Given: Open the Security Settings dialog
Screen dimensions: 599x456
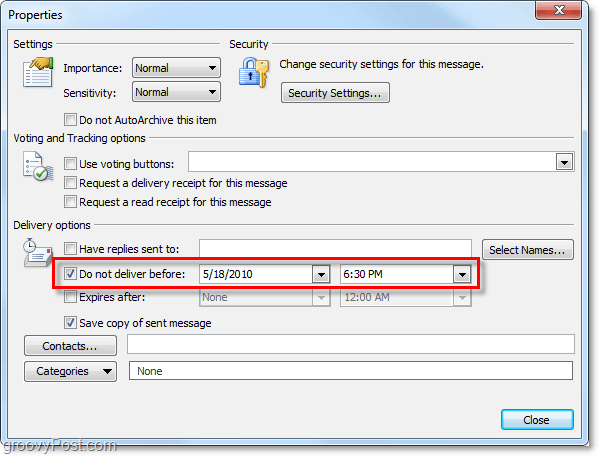Looking at the screenshot, I should pos(335,93).
